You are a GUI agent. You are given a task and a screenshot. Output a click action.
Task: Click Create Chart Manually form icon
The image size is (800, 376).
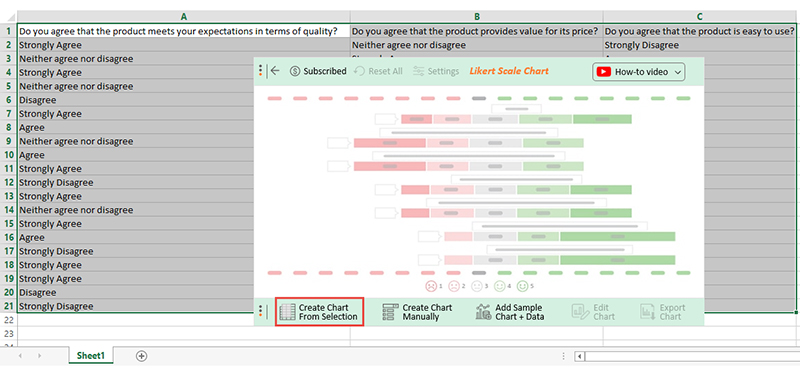[x=390, y=312]
